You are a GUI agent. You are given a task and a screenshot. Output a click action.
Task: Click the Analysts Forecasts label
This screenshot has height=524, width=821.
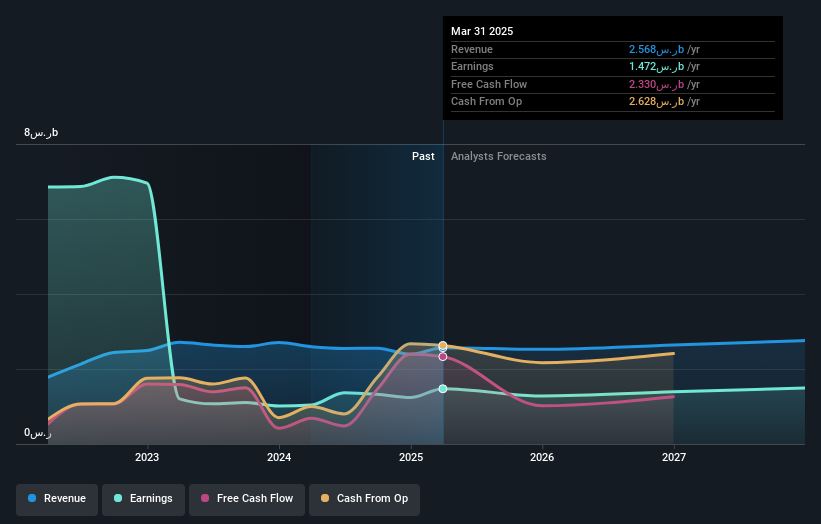click(x=498, y=157)
